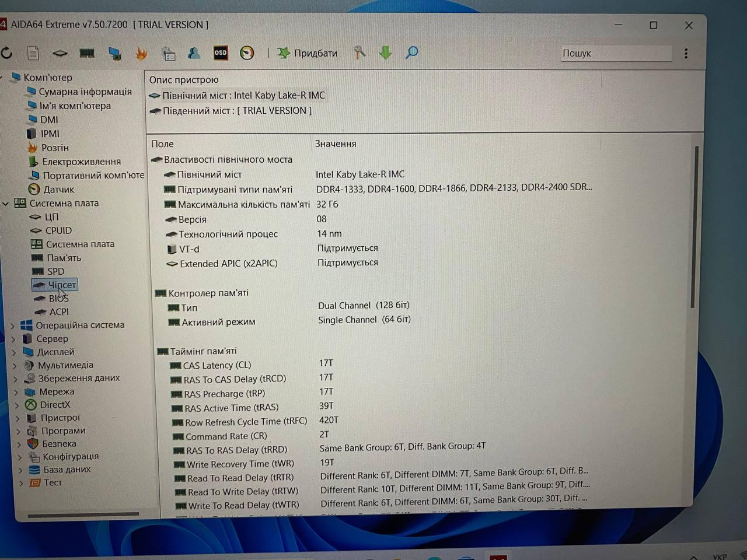Select the Пам'ять tree item
This screenshot has height=560, width=747.
coord(64,258)
